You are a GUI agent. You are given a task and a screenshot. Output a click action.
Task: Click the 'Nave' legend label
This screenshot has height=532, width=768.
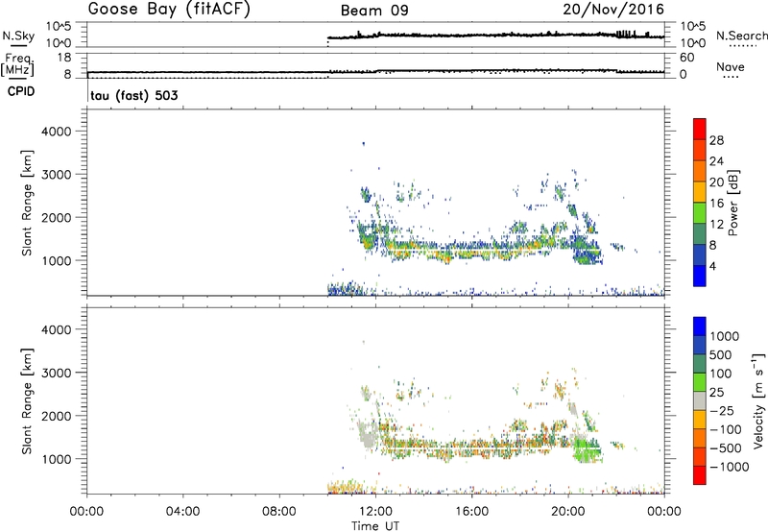pos(731,66)
